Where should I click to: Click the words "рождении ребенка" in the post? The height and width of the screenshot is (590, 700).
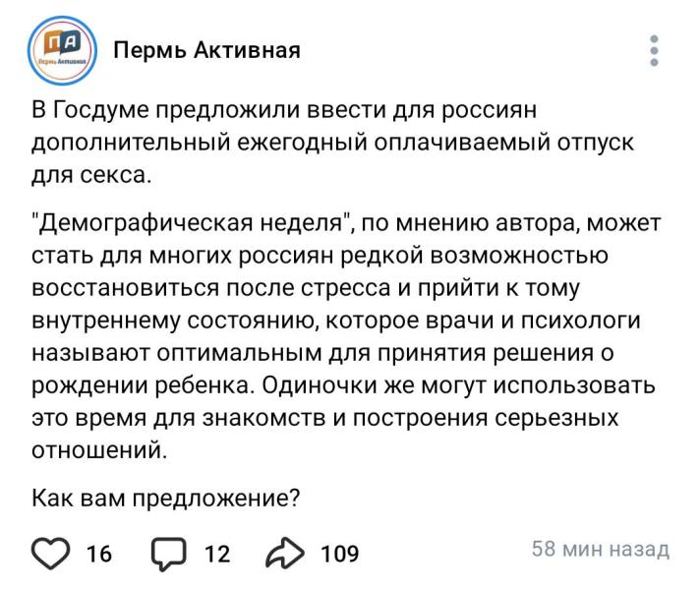pyautogui.click(x=144, y=385)
